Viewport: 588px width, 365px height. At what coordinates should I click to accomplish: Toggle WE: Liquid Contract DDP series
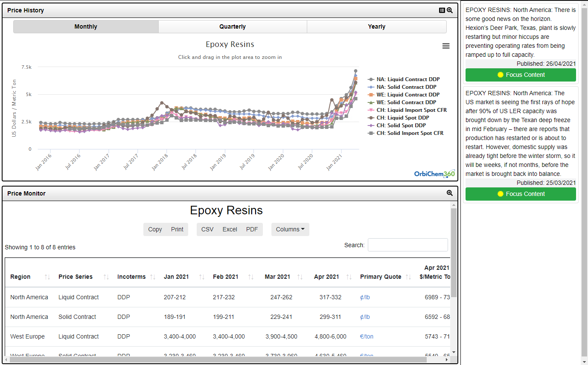point(404,95)
